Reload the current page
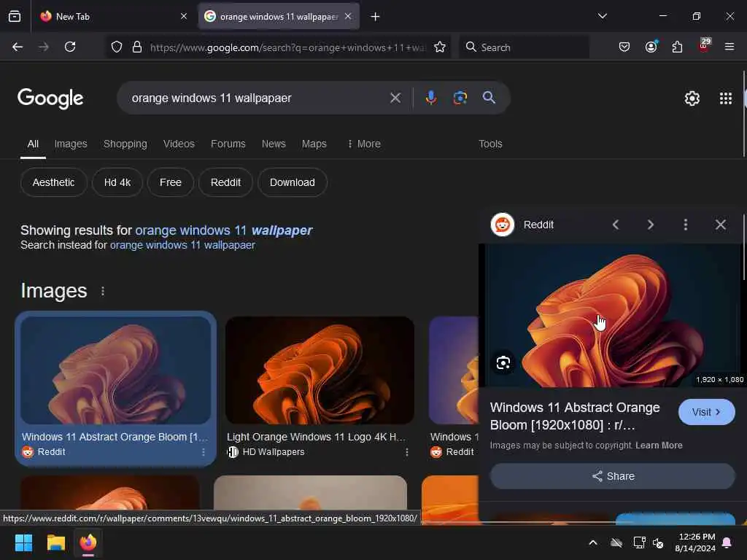The height and width of the screenshot is (560, 747). click(70, 47)
